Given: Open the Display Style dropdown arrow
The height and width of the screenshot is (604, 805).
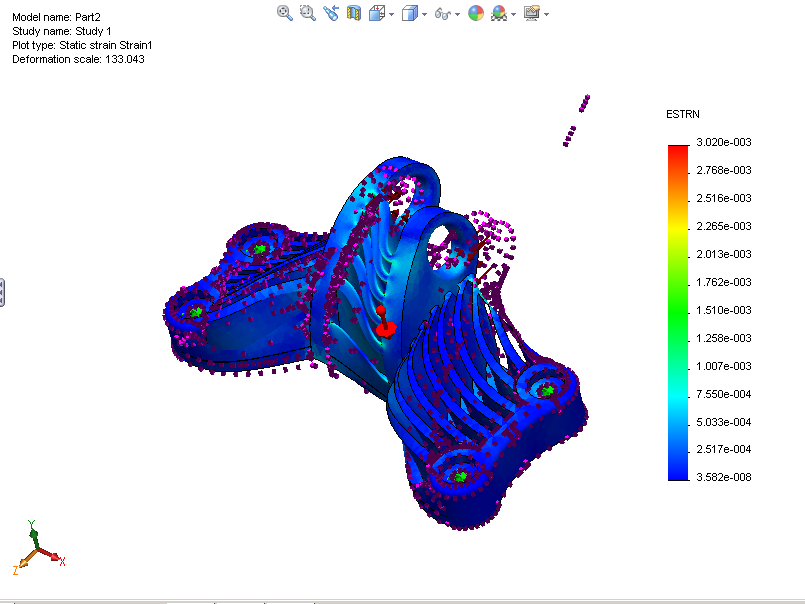Looking at the screenshot, I should coord(426,14).
